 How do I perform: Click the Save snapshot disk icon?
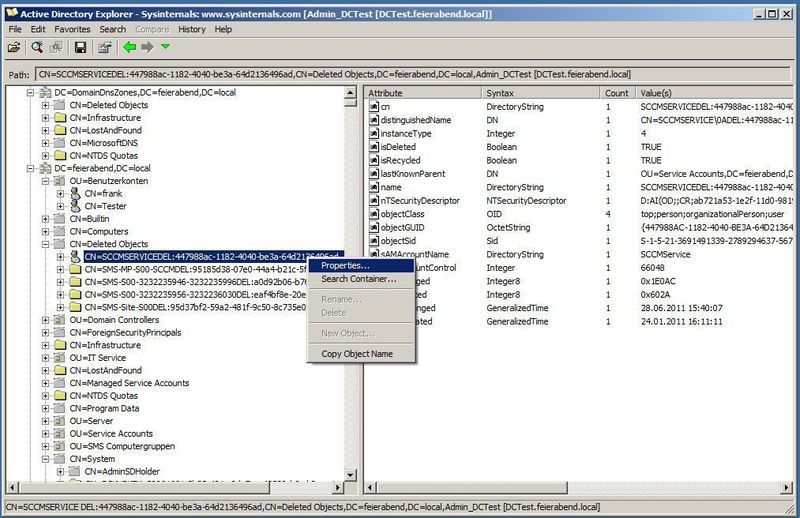80,47
